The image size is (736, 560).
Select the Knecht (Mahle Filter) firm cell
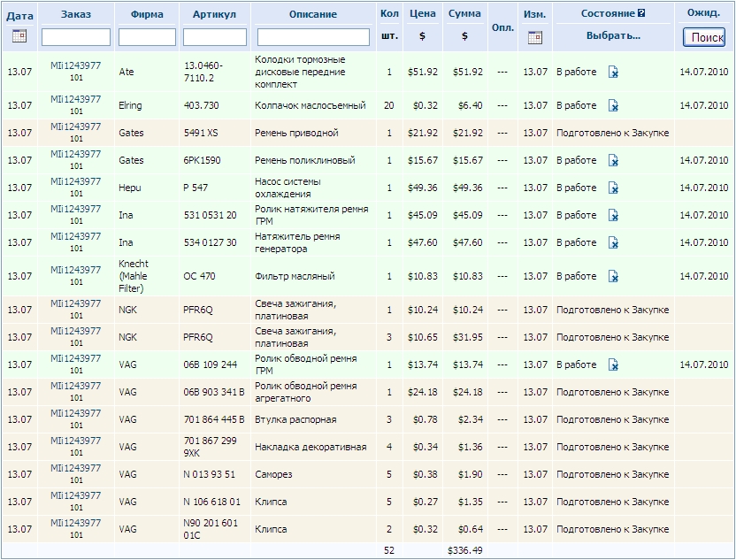(134, 277)
